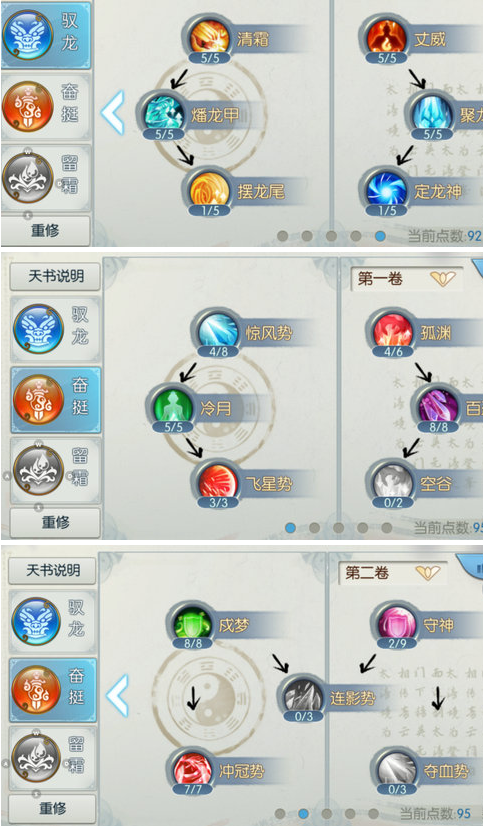This screenshot has width=483, height=826.
Task: Click the 重修 reset button in top panel
Action: pos(45,230)
